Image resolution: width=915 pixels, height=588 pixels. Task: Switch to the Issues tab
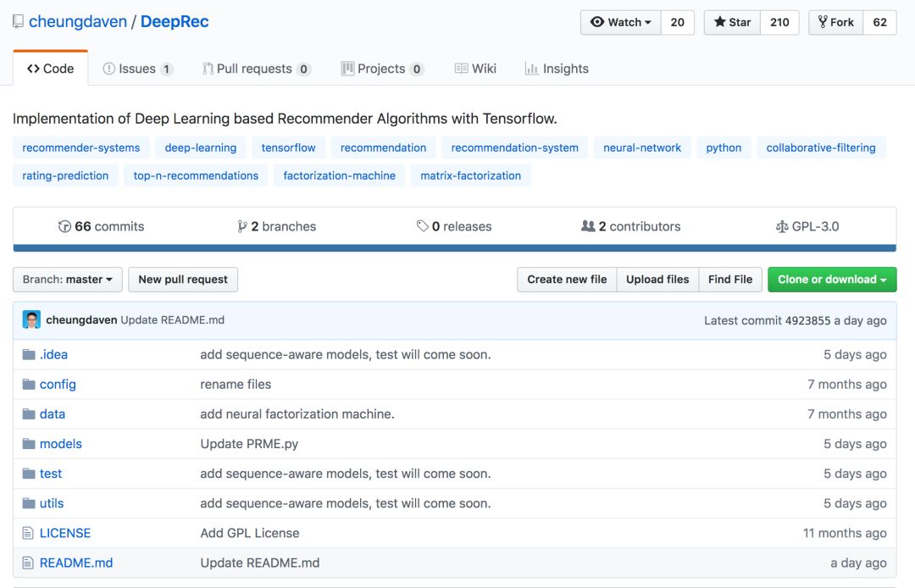point(137,69)
